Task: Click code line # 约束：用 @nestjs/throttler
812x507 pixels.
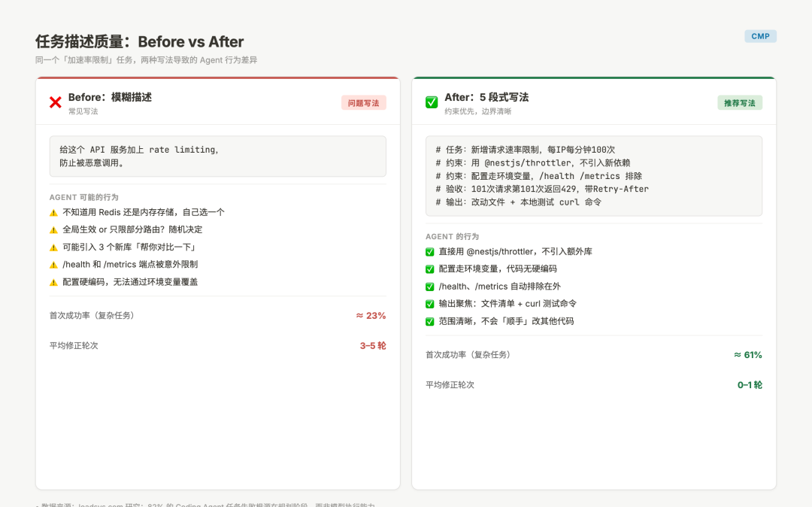Action: pos(533,162)
